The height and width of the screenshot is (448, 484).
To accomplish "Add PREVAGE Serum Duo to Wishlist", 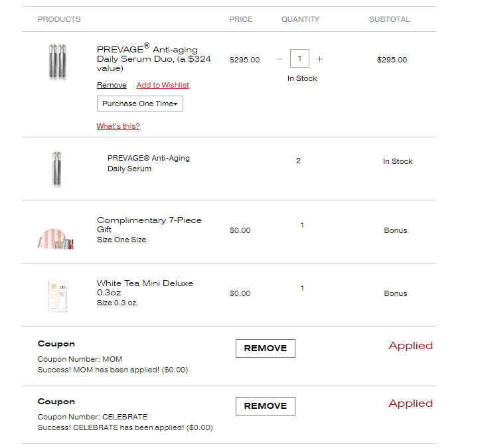I will coord(163,85).
